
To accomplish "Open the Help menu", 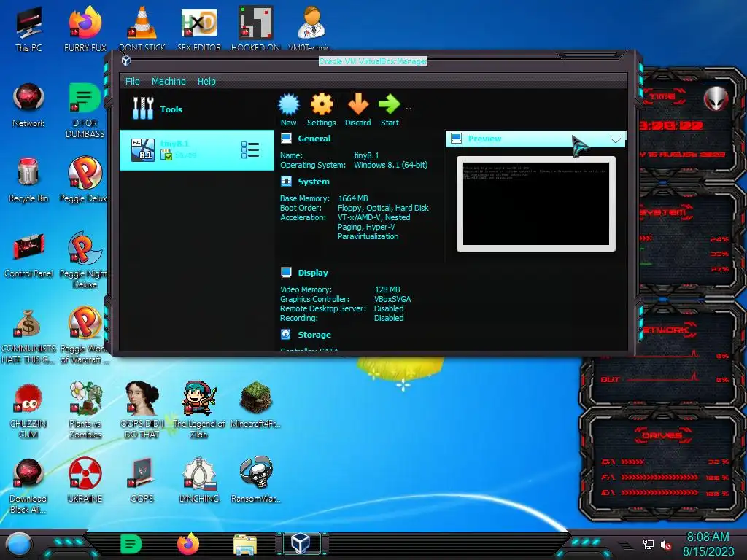I will [206, 82].
